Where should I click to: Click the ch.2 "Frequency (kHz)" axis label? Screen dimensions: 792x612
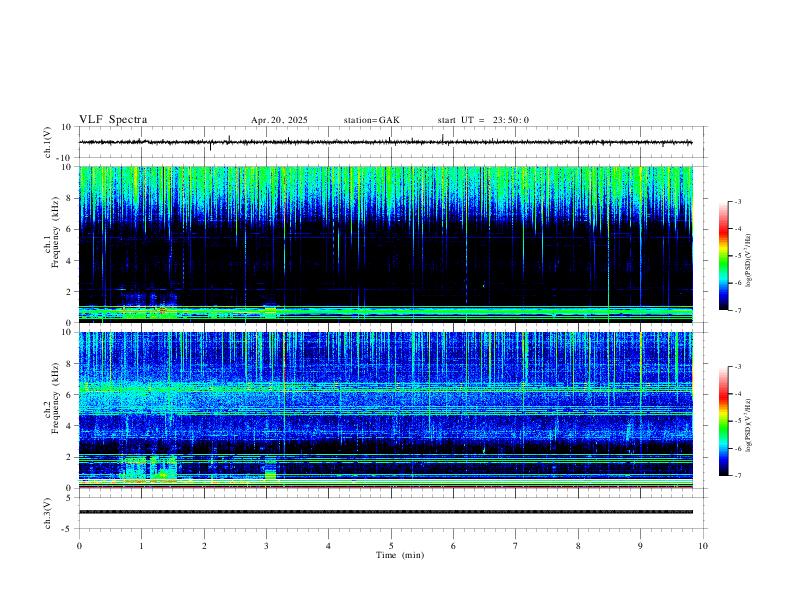coord(55,398)
